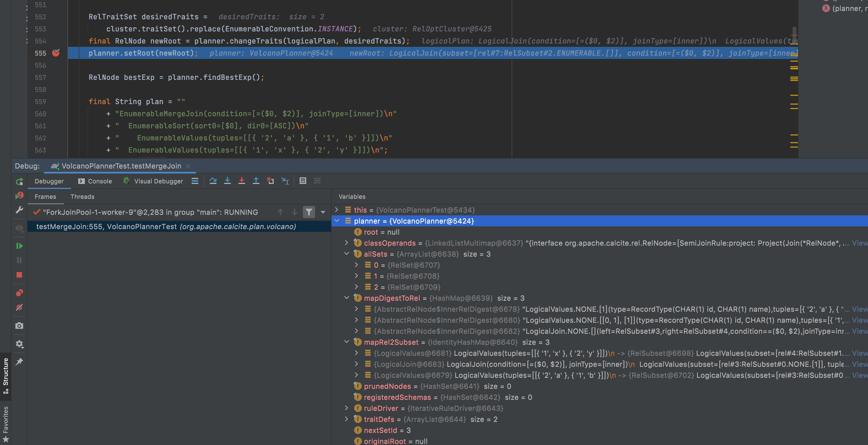Image resolution: width=868 pixels, height=445 pixels.
Task: Collapse the allSets variable node
Action: click(x=346, y=254)
